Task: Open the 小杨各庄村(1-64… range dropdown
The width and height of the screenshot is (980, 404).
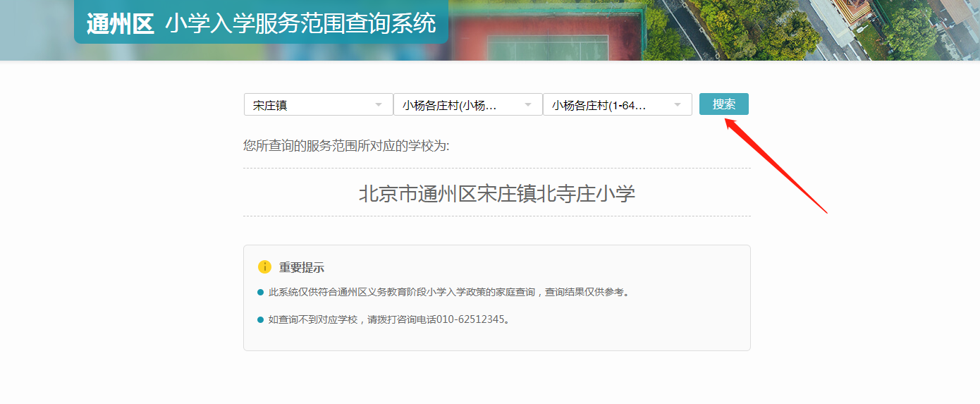Action: tap(618, 105)
